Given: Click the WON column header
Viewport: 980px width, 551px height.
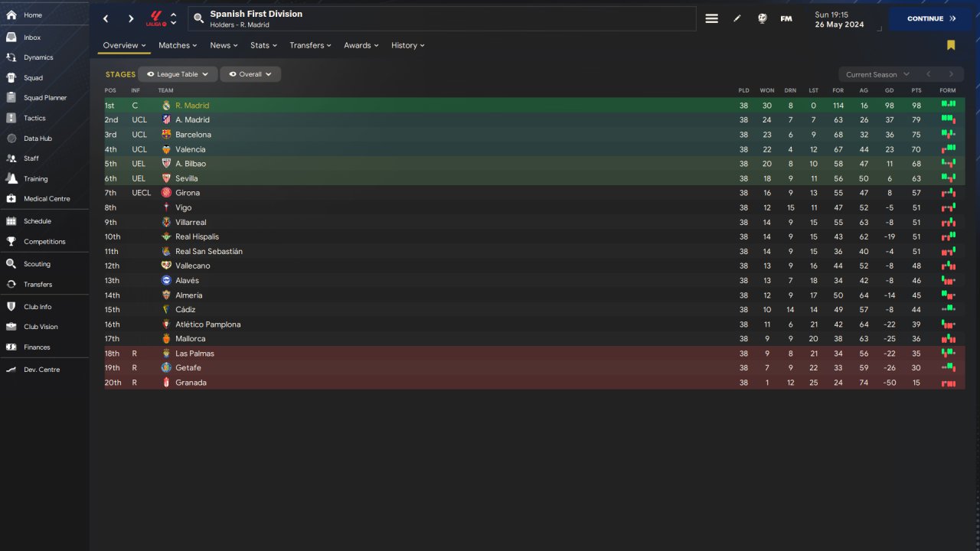Looking at the screenshot, I should [x=767, y=91].
